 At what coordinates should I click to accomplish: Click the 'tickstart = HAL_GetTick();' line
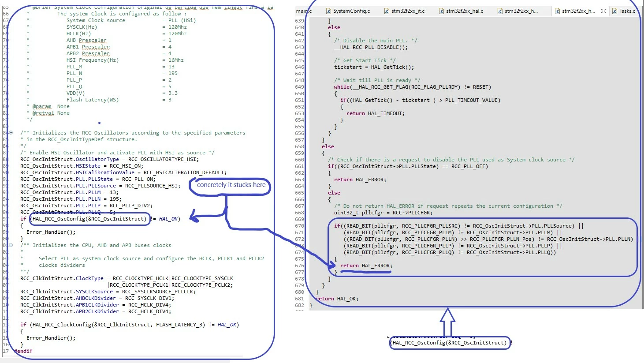[x=374, y=67]
